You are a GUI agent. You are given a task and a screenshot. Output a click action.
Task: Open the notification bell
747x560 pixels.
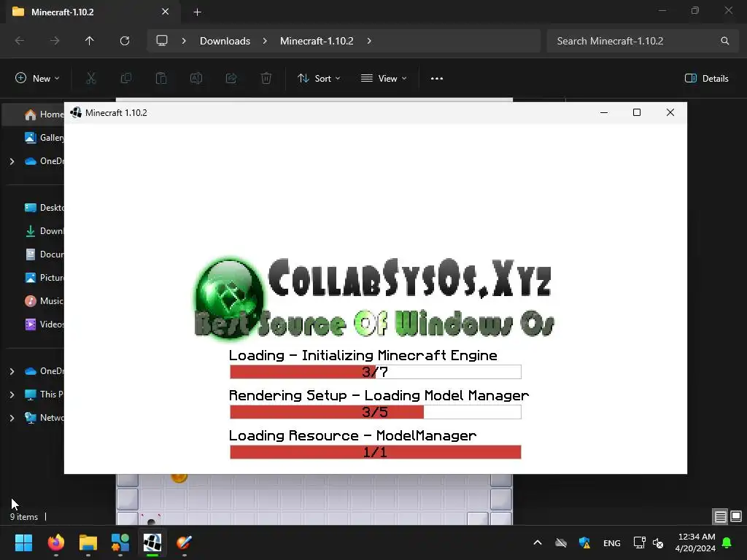tap(727, 542)
